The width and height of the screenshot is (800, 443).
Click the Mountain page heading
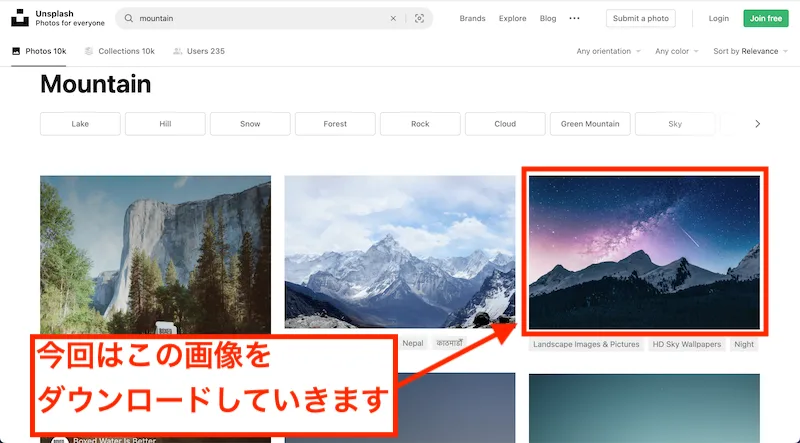click(x=96, y=84)
